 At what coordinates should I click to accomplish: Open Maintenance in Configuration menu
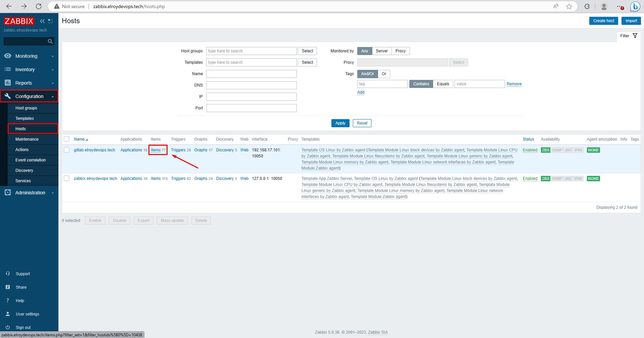point(33,139)
